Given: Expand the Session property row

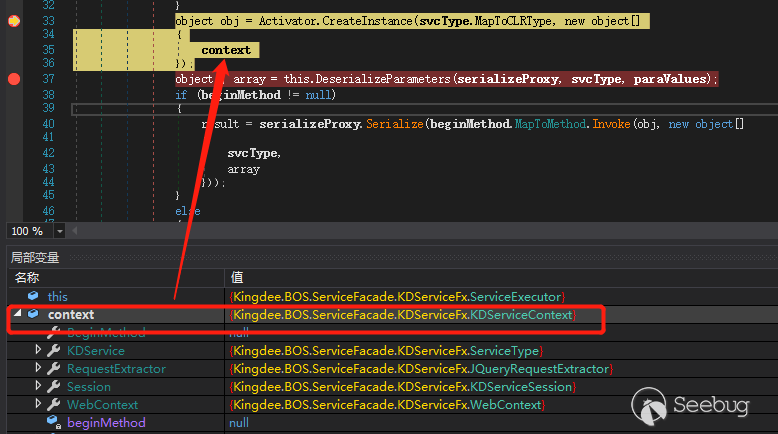Looking at the screenshot, I should tap(38, 385).
